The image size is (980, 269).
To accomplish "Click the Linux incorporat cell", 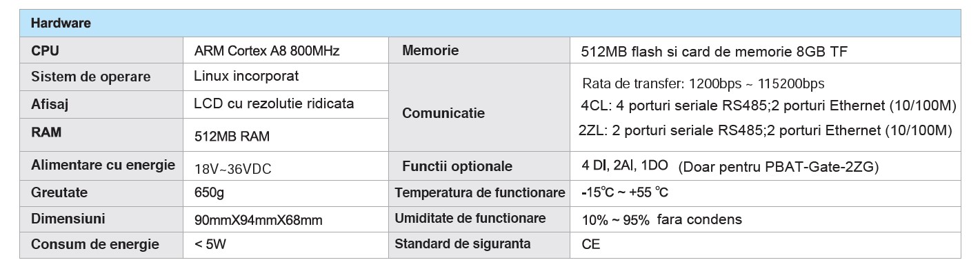I will click(246, 76).
